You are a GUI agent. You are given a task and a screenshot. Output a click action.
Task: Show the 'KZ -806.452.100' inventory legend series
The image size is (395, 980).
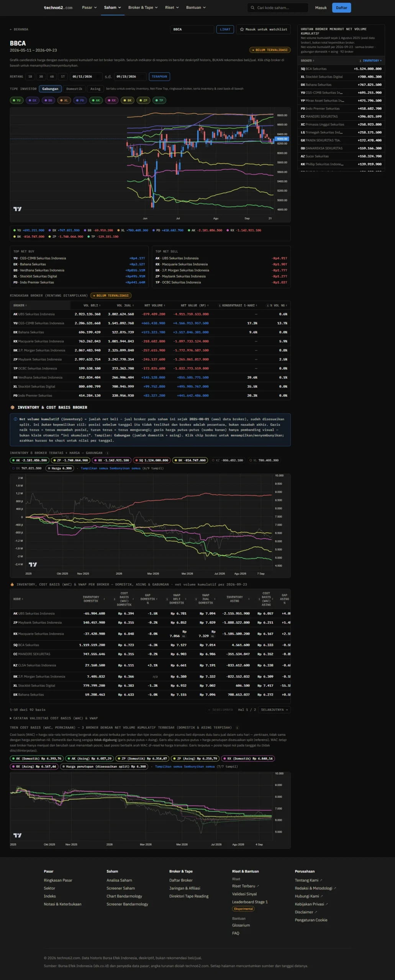tap(227, 460)
